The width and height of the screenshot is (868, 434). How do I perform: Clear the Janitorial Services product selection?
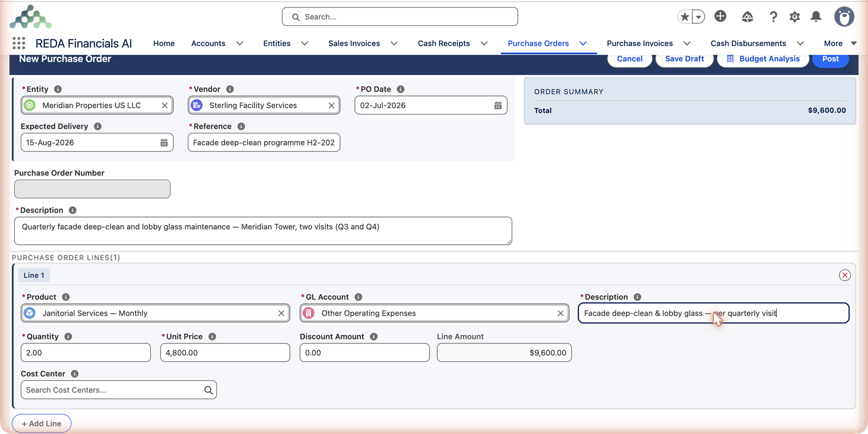pyautogui.click(x=281, y=313)
